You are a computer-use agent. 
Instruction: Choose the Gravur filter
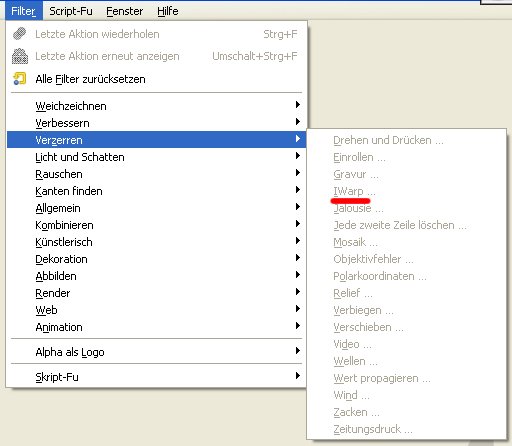[x=407, y=174]
